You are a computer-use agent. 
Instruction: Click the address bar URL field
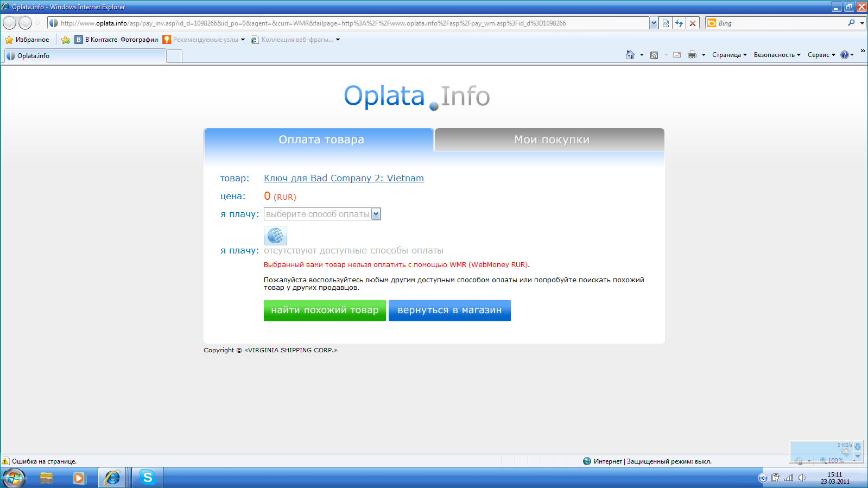click(x=348, y=23)
